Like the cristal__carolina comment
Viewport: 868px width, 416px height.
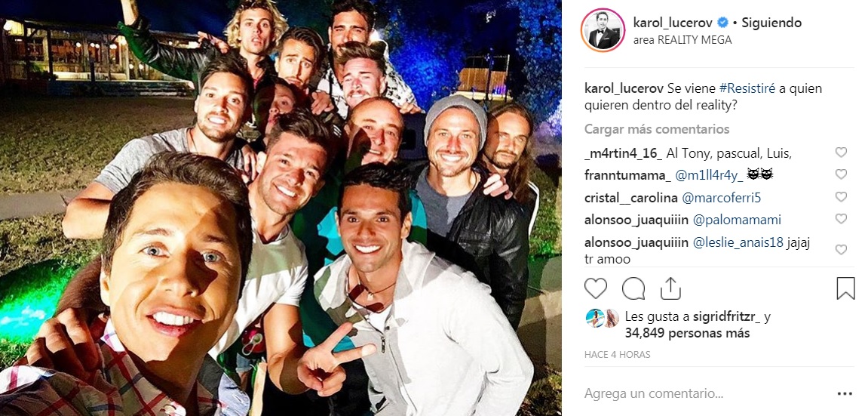coord(841,196)
